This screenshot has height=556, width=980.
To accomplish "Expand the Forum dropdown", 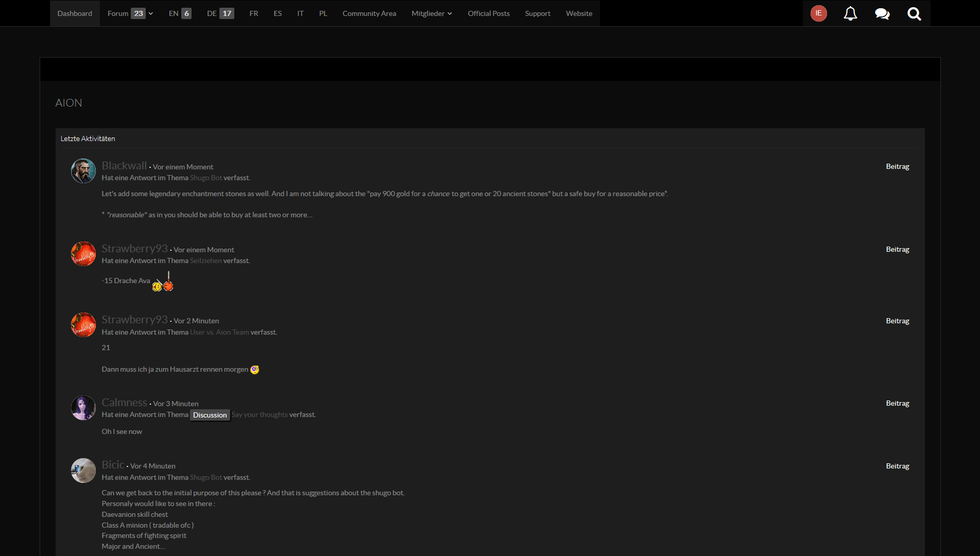I will (x=130, y=13).
